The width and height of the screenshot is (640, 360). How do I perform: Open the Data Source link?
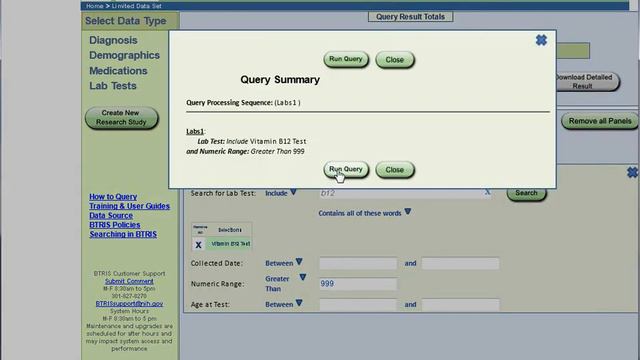click(111, 216)
